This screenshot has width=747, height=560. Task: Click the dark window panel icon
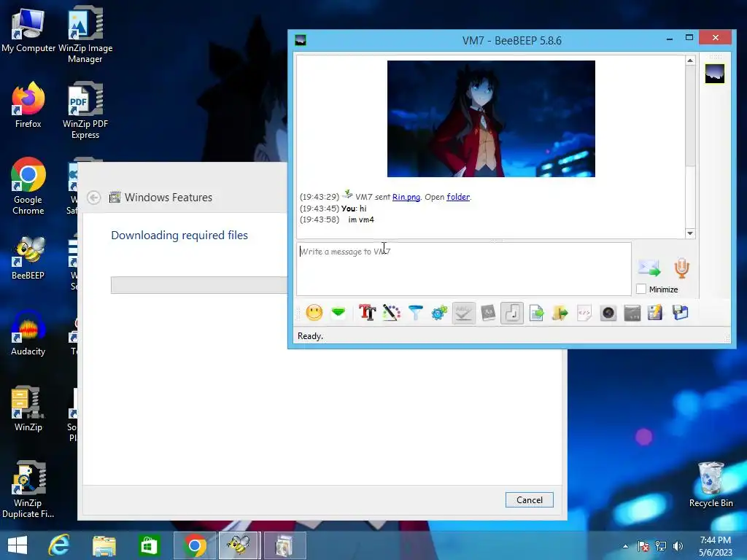(632, 313)
